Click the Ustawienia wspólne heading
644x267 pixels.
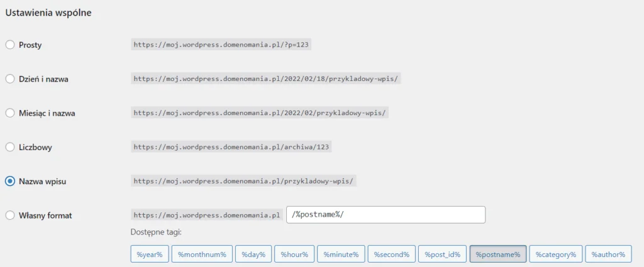click(x=48, y=13)
